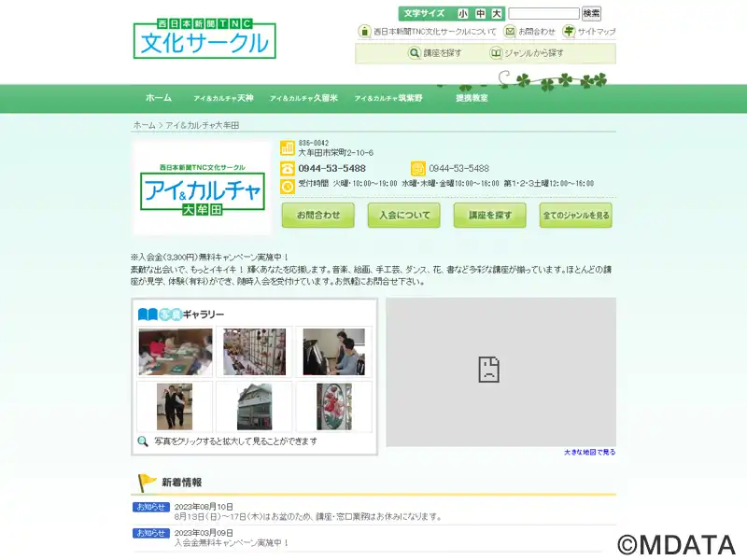This screenshot has width=747, height=560.
Task: Click the book icon beside ジャンルから探す
Action: pyautogui.click(x=496, y=53)
